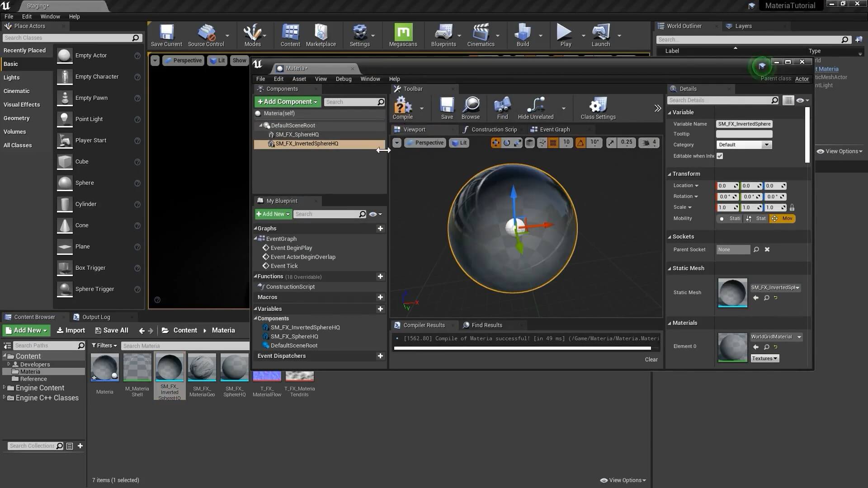The image size is (868, 488).
Task: Open the Filters dropdown in Content Browser
Action: [x=104, y=346]
